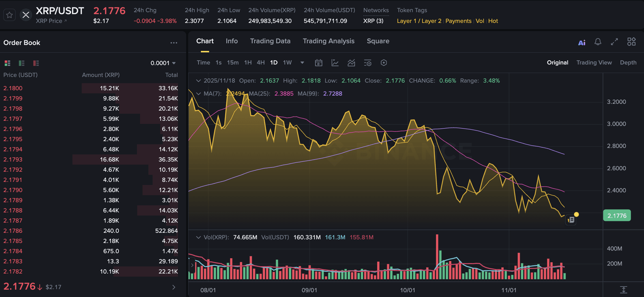Select the 4H timeframe
644x297 pixels.
click(261, 63)
